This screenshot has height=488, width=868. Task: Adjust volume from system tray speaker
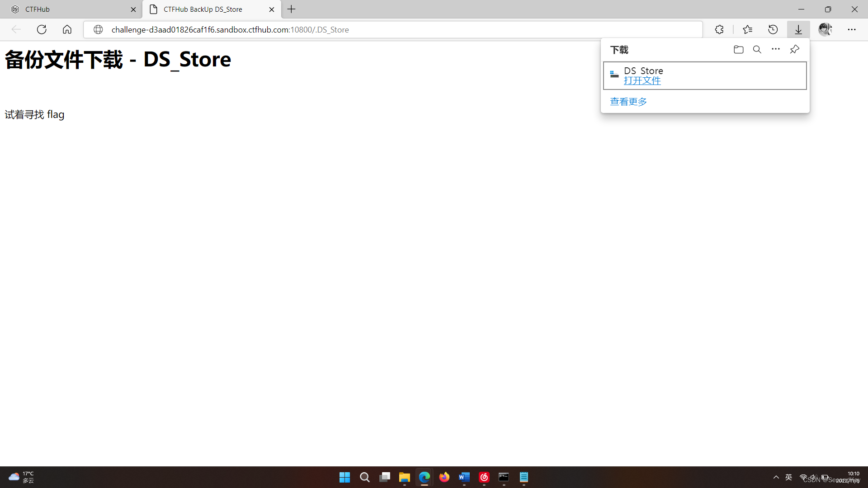814,477
